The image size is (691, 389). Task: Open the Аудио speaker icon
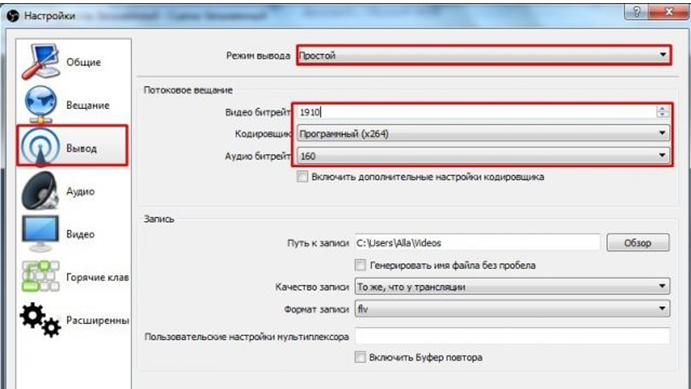pyautogui.click(x=40, y=190)
